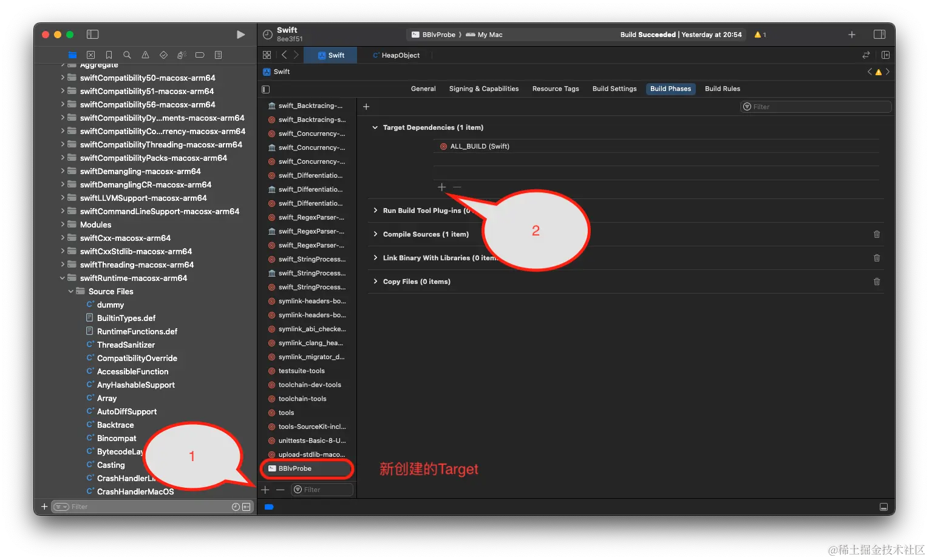Add an editor pane on the right
This screenshot has width=929, height=560.
[885, 55]
